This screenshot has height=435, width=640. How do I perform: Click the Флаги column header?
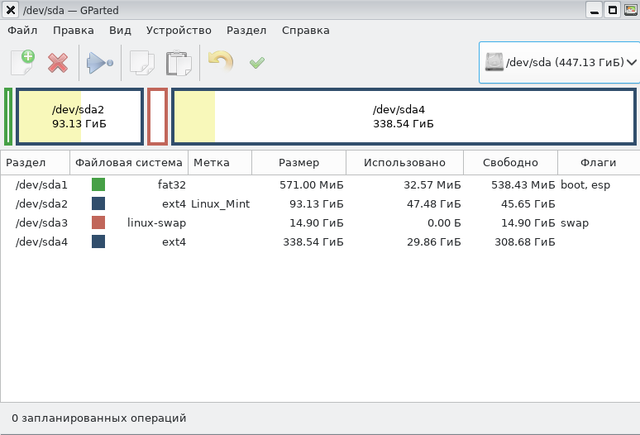(x=598, y=162)
